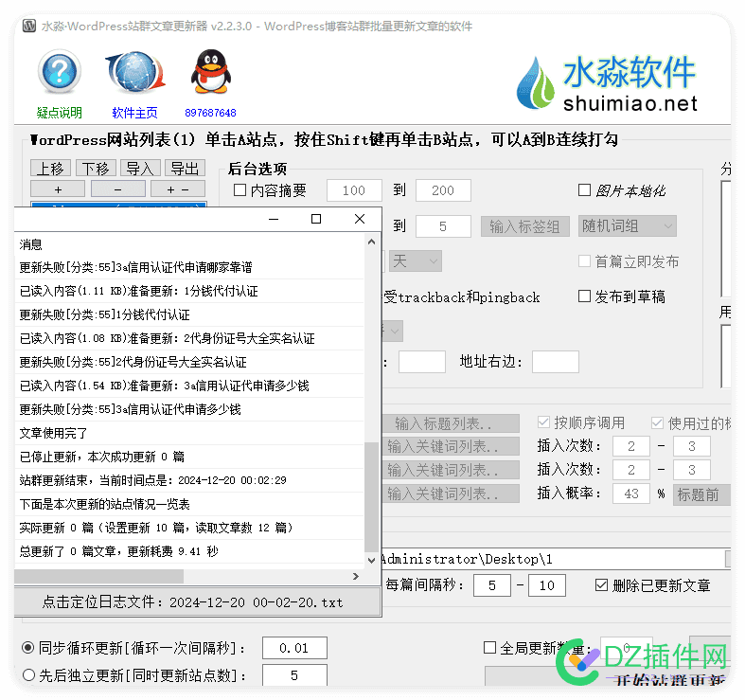The width and height of the screenshot is (745, 700).
Task: Click the log horizontal scrollbar thumb
Action: pyautogui.click(x=98, y=576)
